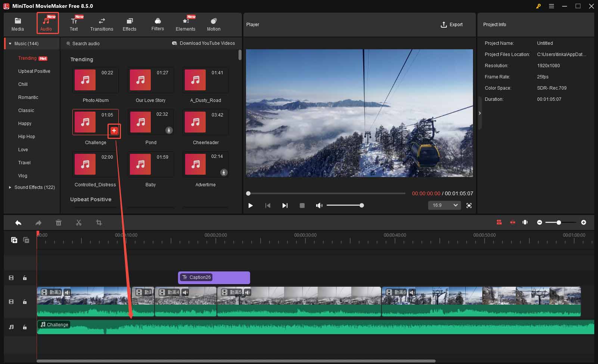Export the current project
Screen dimensions: 598x364
point(452,25)
